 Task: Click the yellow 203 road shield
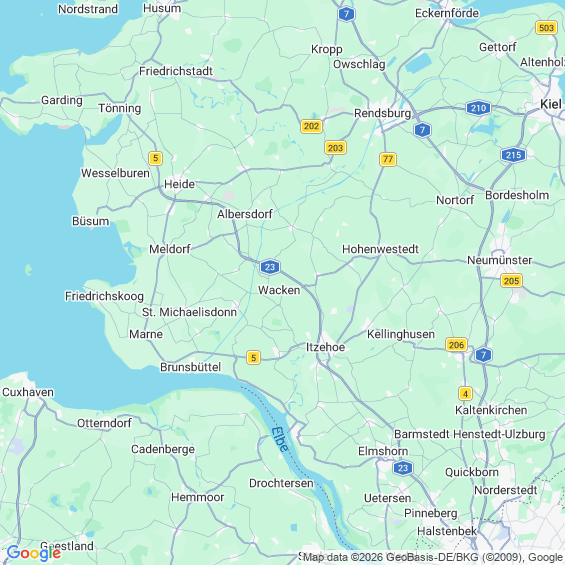pyautogui.click(x=335, y=148)
